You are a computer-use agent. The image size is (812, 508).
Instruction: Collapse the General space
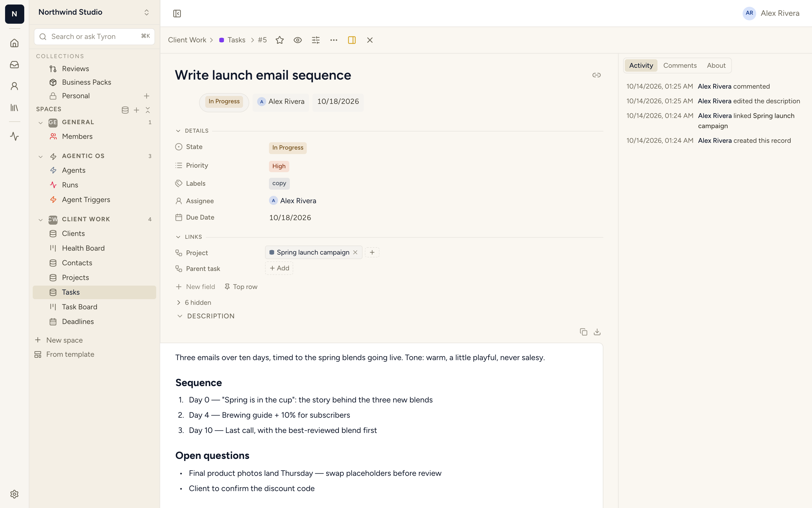[x=41, y=123]
